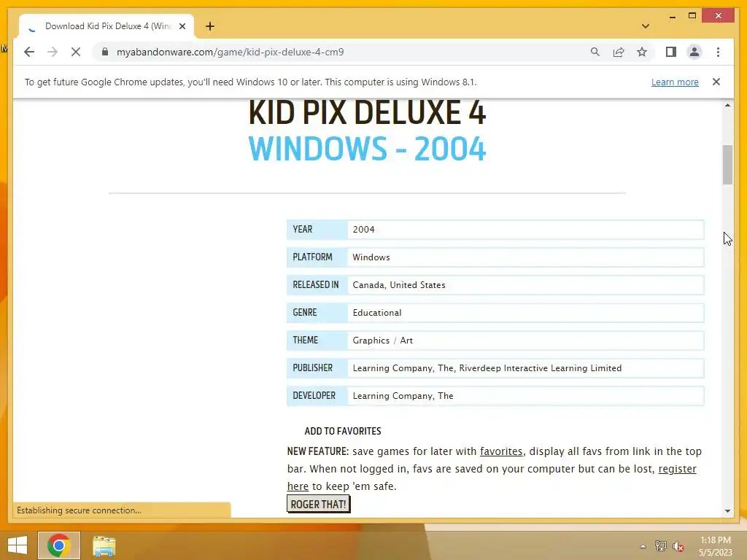Go back to previous page arrow
This screenshot has width=747, height=560.
(29, 52)
